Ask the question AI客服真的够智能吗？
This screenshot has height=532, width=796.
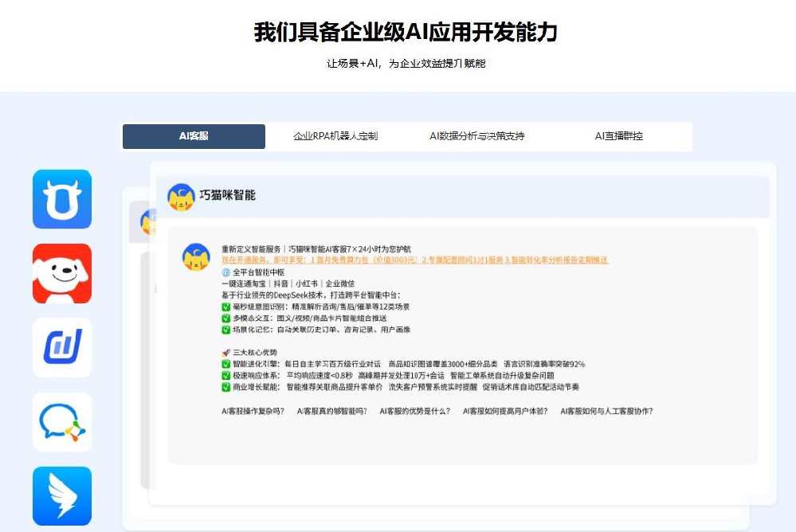click(x=332, y=411)
